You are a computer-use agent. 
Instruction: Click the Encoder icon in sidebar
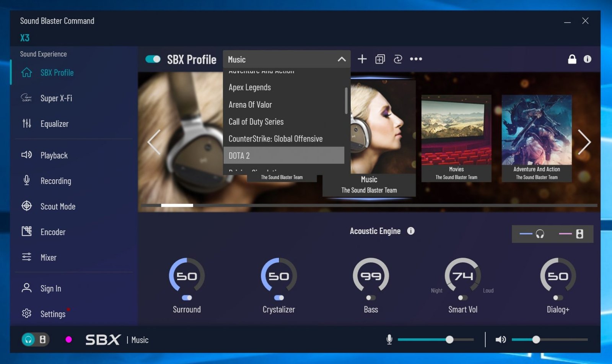[26, 231]
